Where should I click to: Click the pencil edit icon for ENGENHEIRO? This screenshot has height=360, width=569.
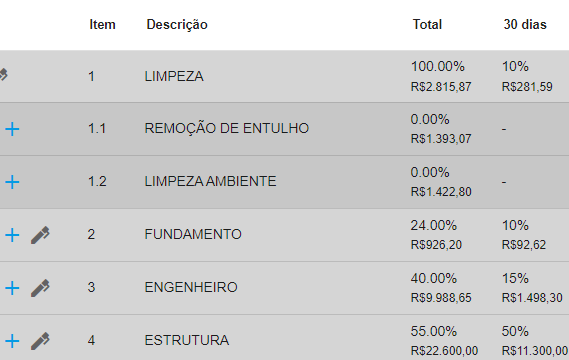point(40,288)
